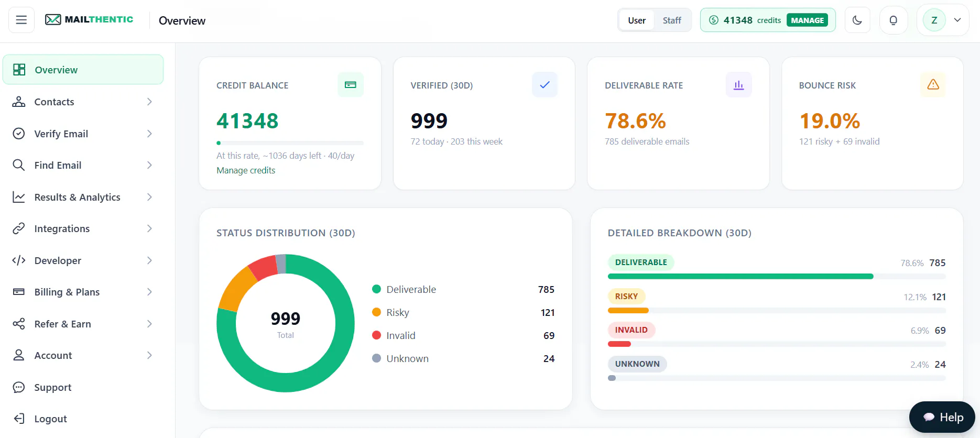This screenshot has height=438, width=980.
Task: Select Overview in the sidebar
Action: click(x=83, y=70)
